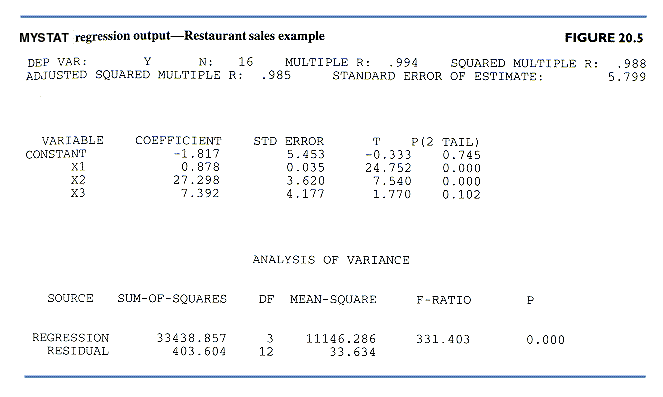The width and height of the screenshot is (663, 397).
Task: Select the MULTIPLE R value .994
Action: (403, 63)
